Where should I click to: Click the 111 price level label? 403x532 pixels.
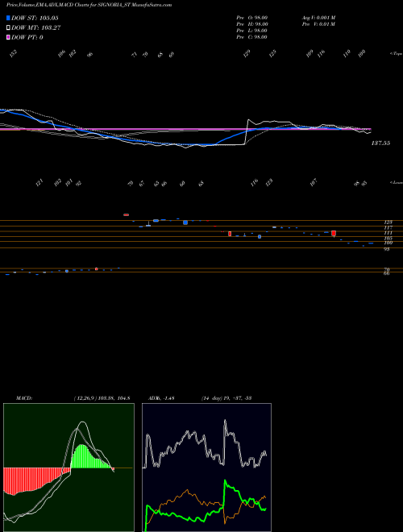point(388,233)
